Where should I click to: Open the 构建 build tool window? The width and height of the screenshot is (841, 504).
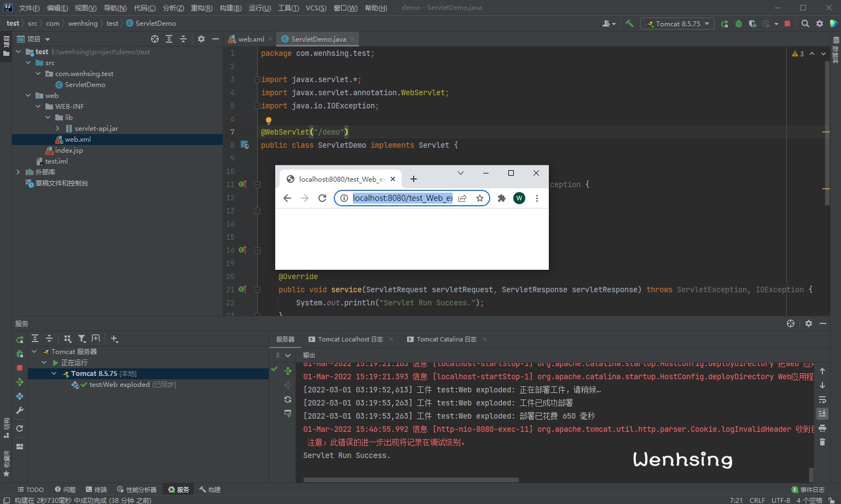coord(210,490)
